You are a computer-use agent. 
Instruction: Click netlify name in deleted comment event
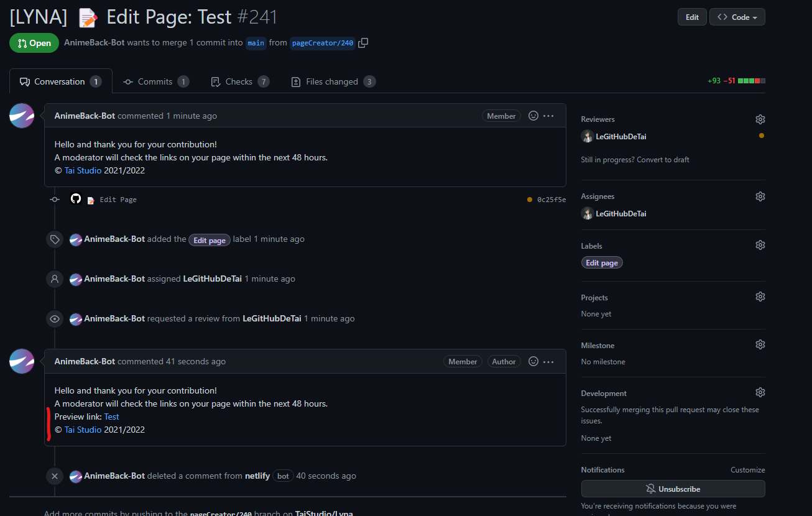coord(257,476)
